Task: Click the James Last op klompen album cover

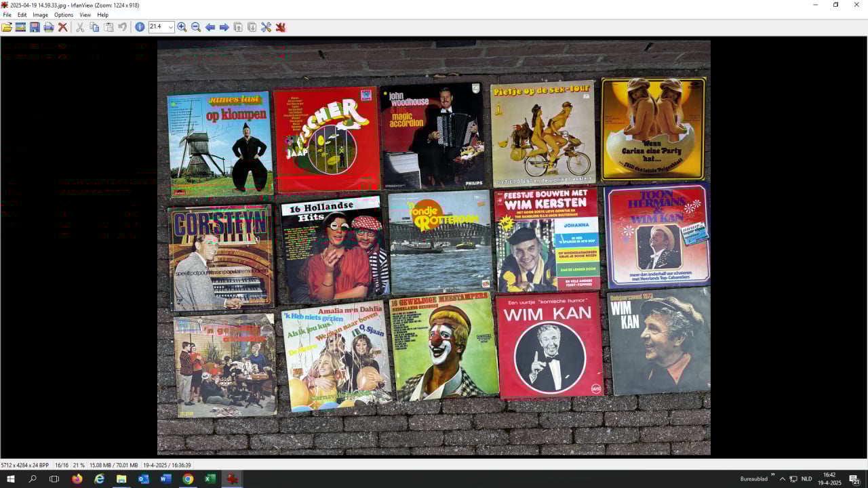Action: [220, 144]
